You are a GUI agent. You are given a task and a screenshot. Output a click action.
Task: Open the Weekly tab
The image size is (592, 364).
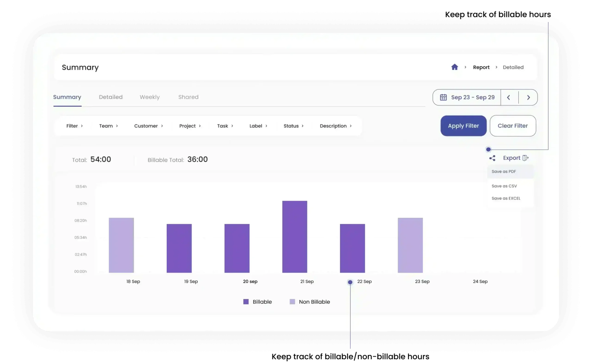pos(149,97)
